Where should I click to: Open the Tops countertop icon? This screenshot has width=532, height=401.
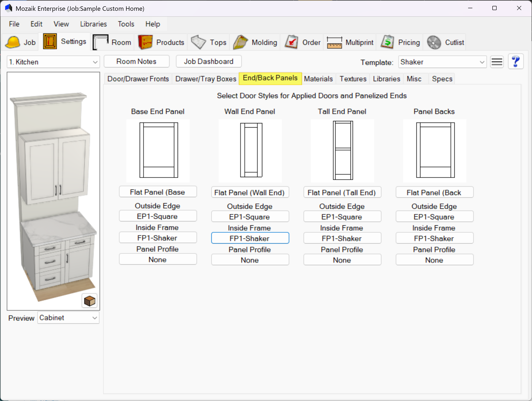tap(198, 42)
